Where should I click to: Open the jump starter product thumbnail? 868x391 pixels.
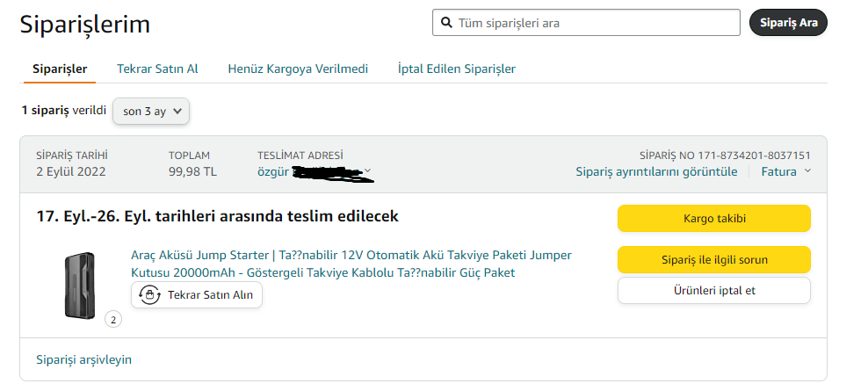click(80, 286)
